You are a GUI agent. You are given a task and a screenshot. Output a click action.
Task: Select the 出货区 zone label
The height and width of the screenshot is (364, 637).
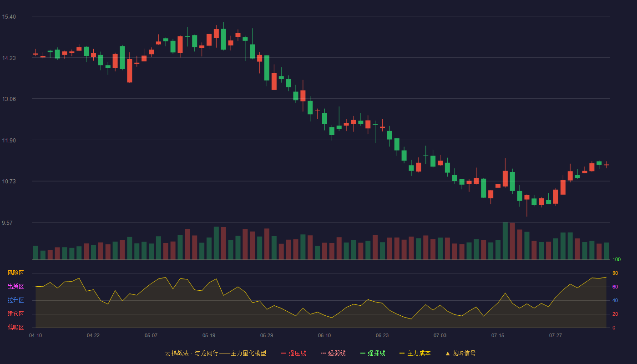point(15,287)
